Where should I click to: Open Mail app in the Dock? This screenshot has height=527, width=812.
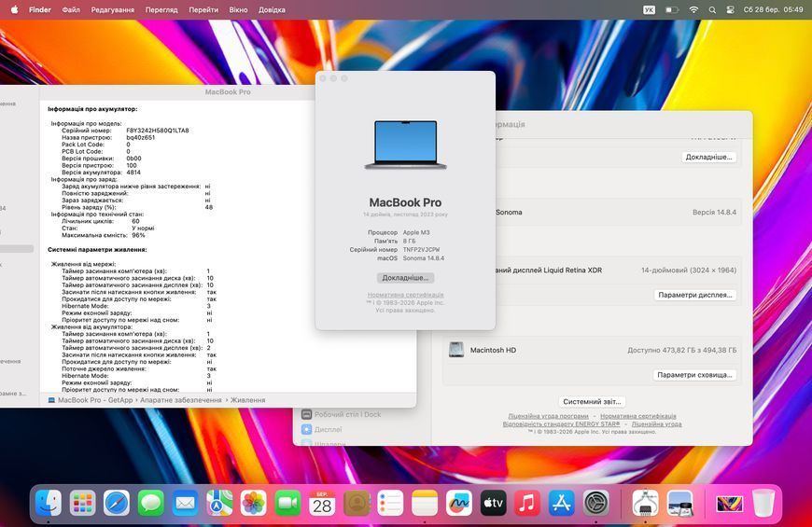coord(185,503)
